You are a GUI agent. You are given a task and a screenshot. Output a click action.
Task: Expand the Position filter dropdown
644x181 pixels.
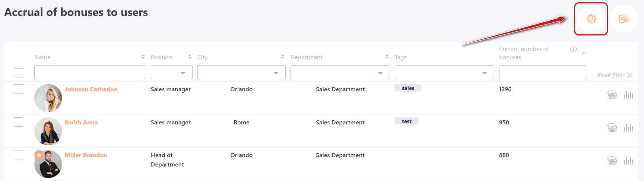pyautogui.click(x=172, y=73)
